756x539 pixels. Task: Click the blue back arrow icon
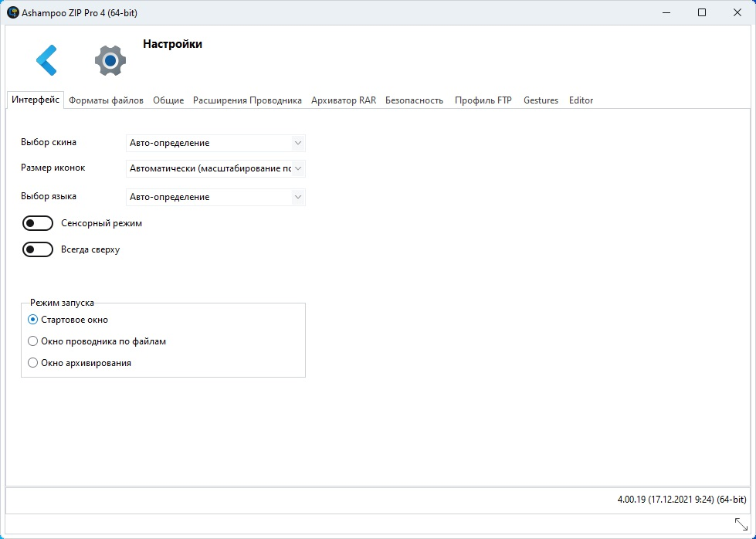pos(46,60)
